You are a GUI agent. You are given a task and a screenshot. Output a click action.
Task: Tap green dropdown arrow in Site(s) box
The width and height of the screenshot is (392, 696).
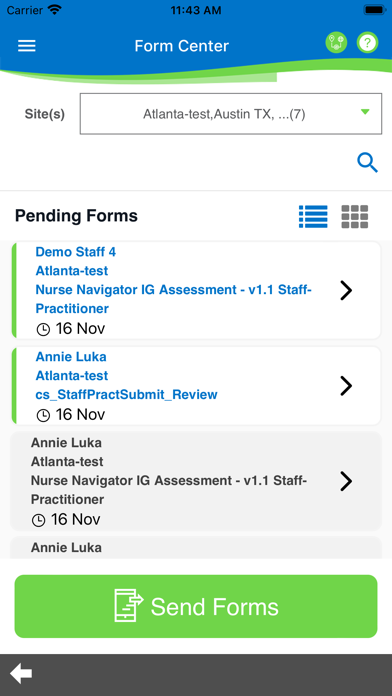[365, 112]
